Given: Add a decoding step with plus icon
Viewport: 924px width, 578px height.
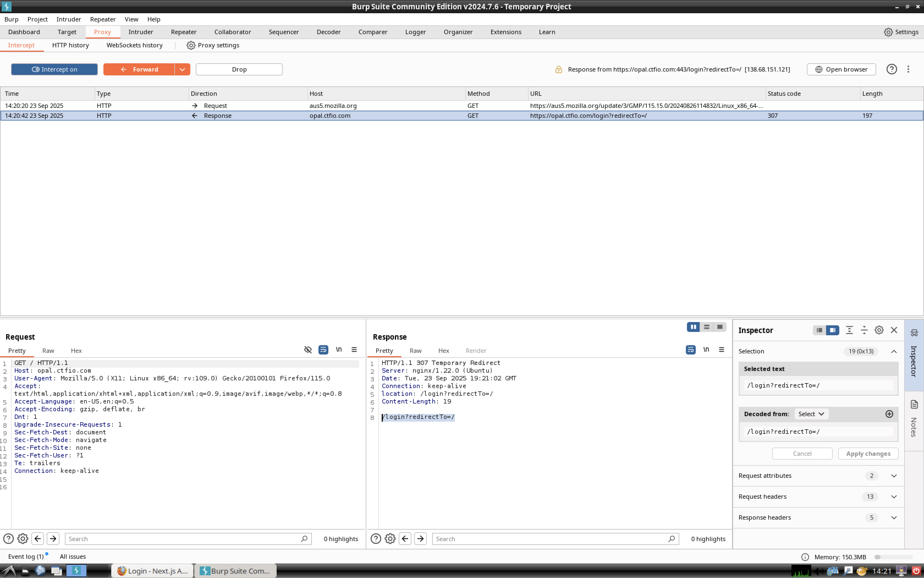Looking at the screenshot, I should click(889, 414).
